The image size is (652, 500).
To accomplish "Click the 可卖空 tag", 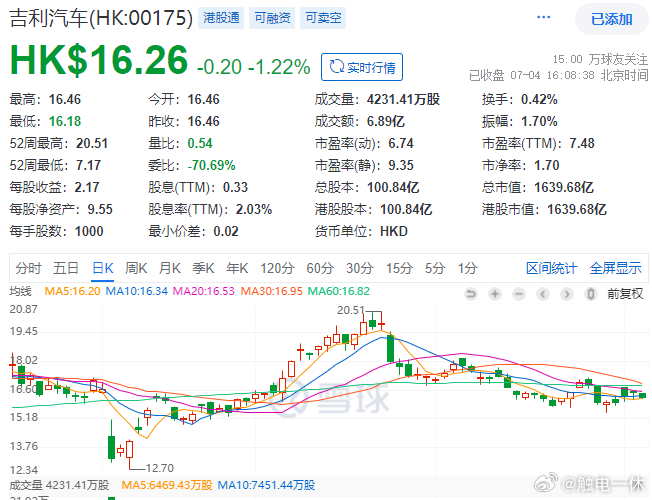I will click(323, 18).
